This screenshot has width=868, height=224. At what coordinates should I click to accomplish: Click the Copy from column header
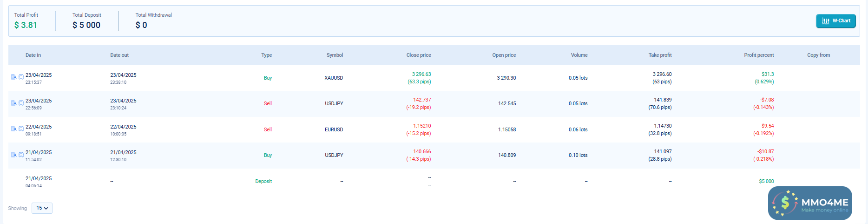click(818, 55)
